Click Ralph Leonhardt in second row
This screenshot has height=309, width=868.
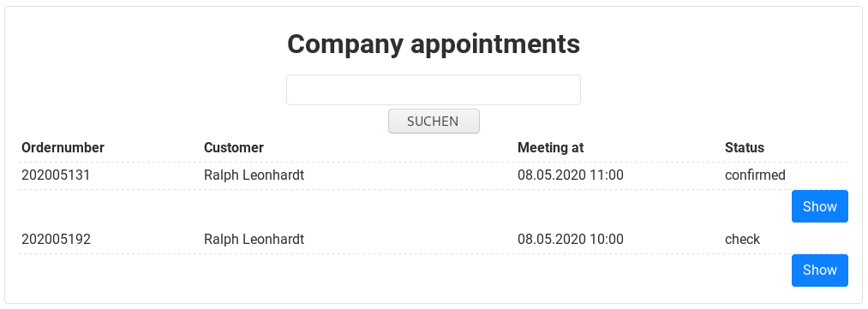tap(254, 240)
